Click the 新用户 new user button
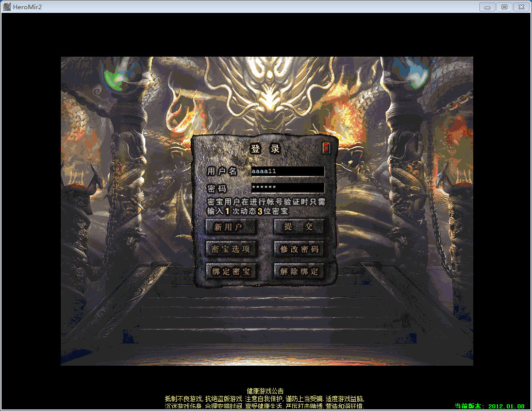The image size is (532, 411). (x=230, y=227)
